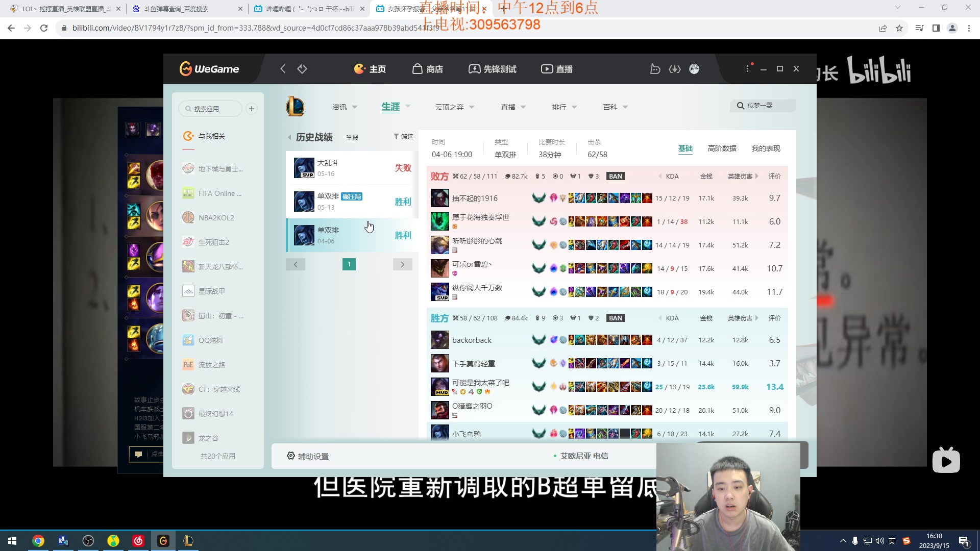Open the 龙之谷 app icon

pyautogui.click(x=188, y=437)
